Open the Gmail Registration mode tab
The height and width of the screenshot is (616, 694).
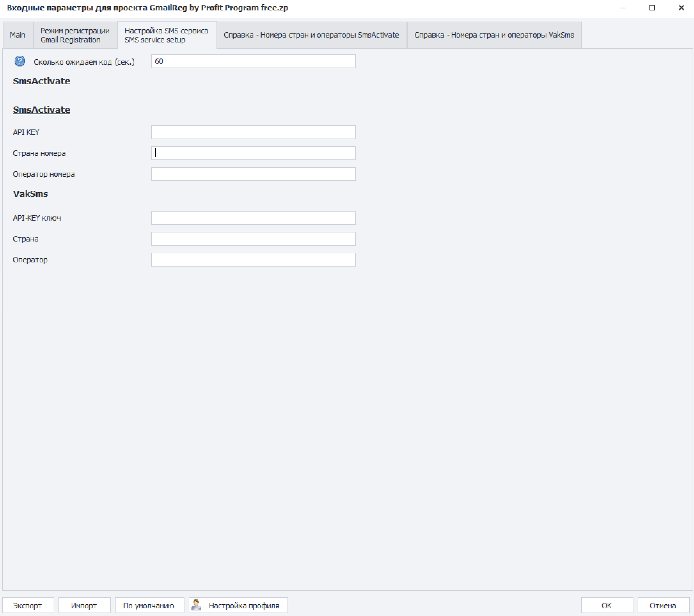(x=75, y=35)
